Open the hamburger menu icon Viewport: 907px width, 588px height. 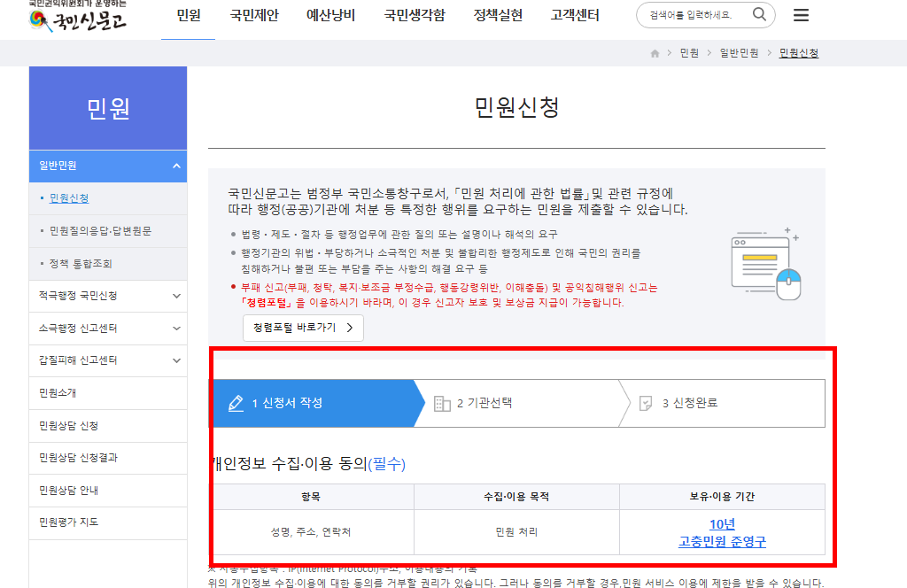801,15
